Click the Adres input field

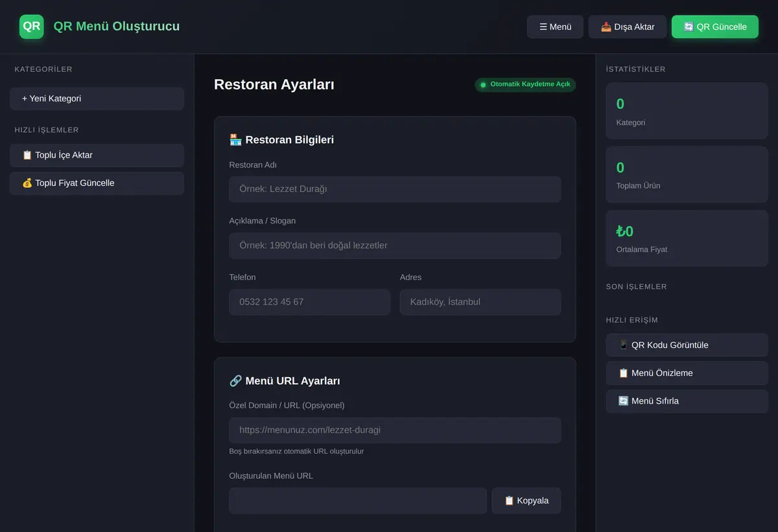pyautogui.click(x=480, y=302)
